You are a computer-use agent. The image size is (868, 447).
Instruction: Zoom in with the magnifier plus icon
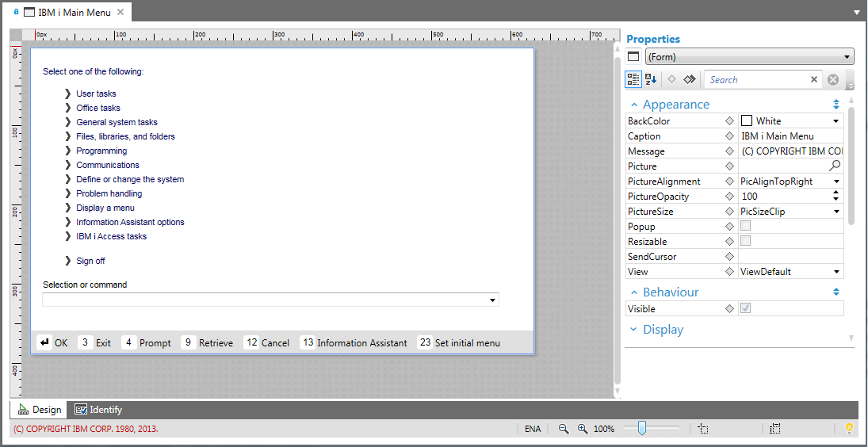[x=583, y=428]
